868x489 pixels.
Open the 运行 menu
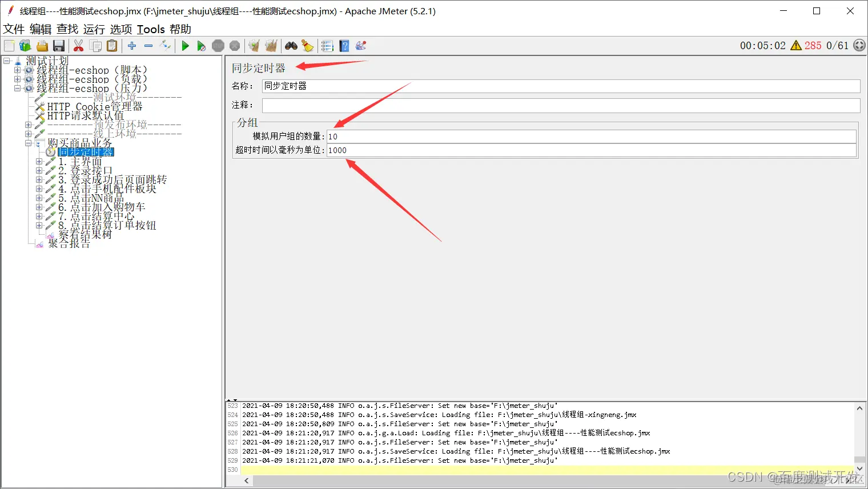[x=94, y=29]
